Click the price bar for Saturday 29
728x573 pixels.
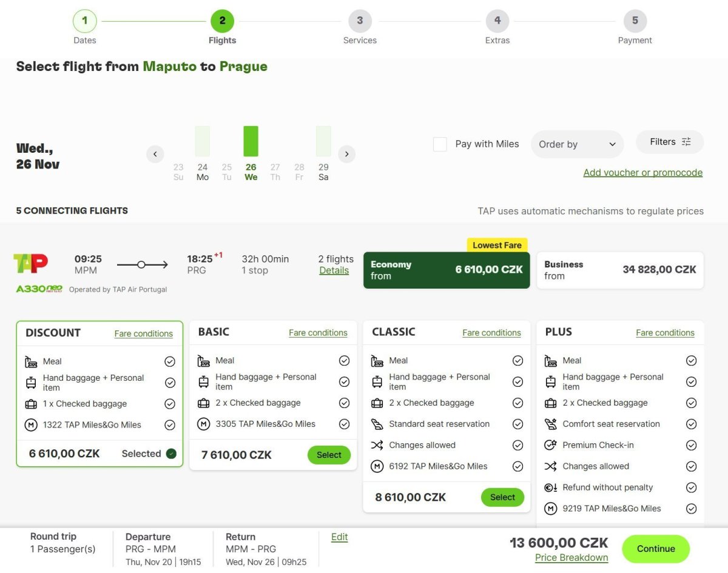(323, 141)
